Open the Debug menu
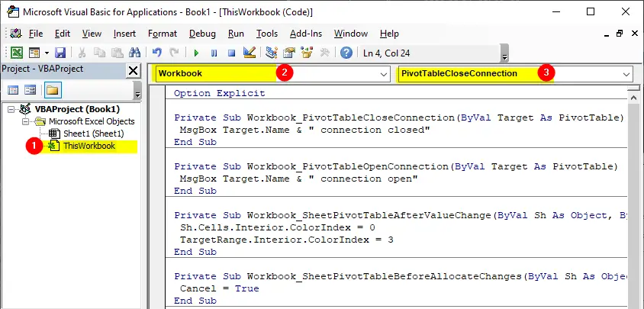Screen dimensions: 644x309 point(202,34)
